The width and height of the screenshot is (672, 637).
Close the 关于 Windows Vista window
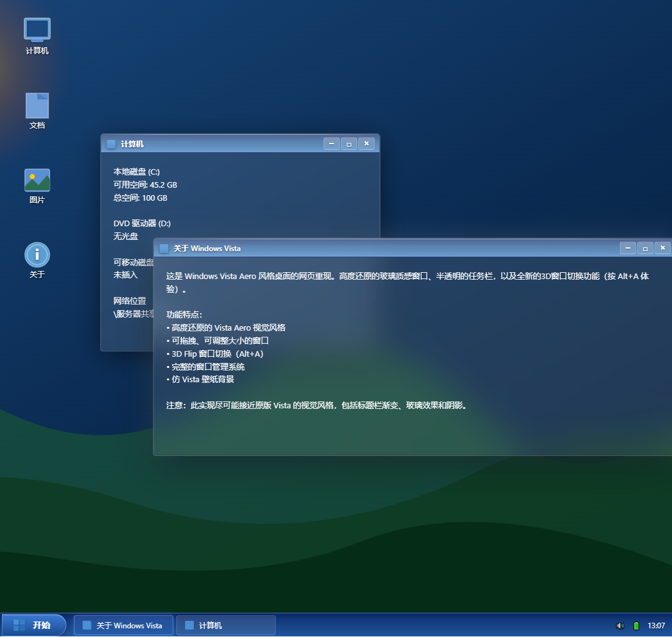[x=663, y=248]
